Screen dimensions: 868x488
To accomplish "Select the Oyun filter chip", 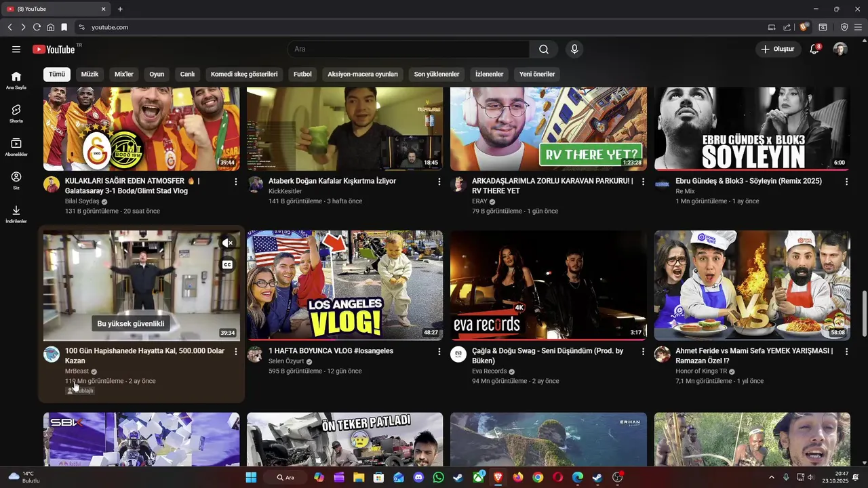I will tap(157, 74).
